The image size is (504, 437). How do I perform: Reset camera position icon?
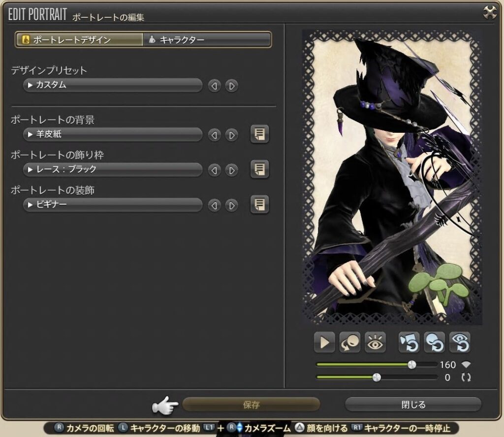point(409,343)
